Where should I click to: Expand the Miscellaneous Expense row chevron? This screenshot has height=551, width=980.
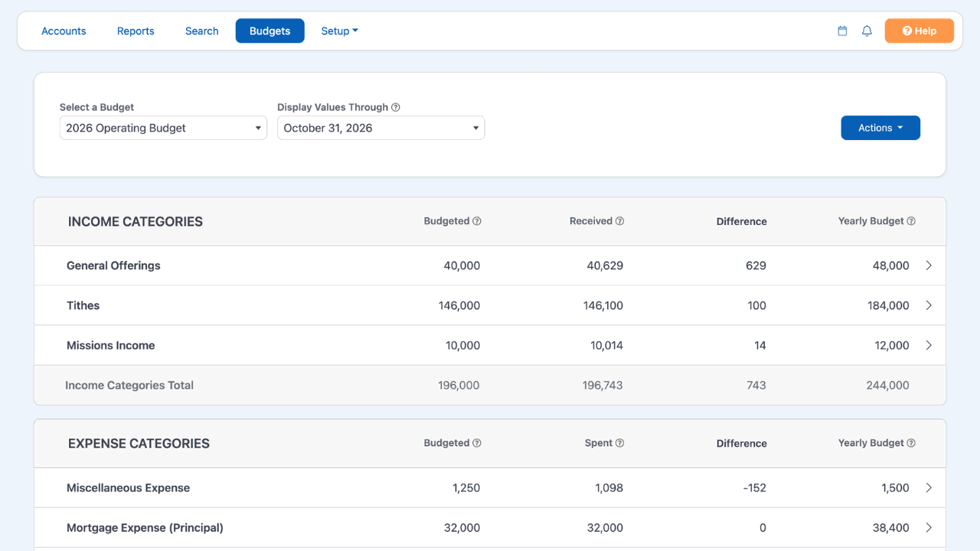929,487
